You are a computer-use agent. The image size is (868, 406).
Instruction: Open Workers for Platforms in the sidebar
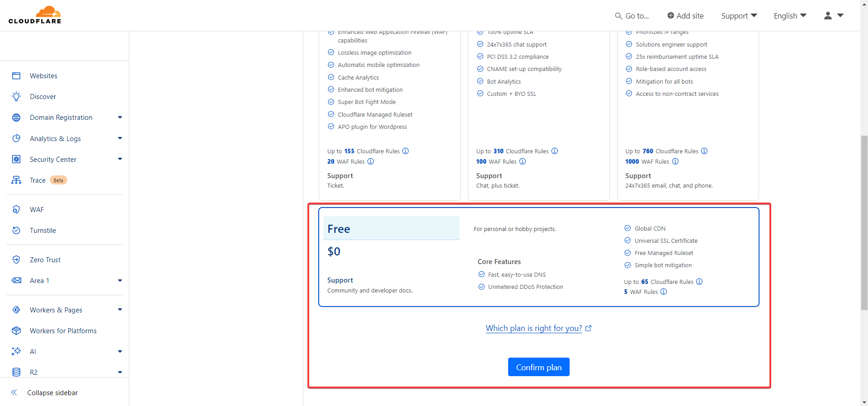pos(64,330)
